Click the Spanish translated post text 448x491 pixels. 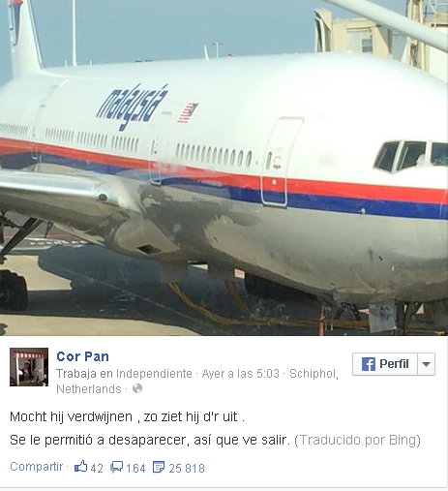(150, 440)
